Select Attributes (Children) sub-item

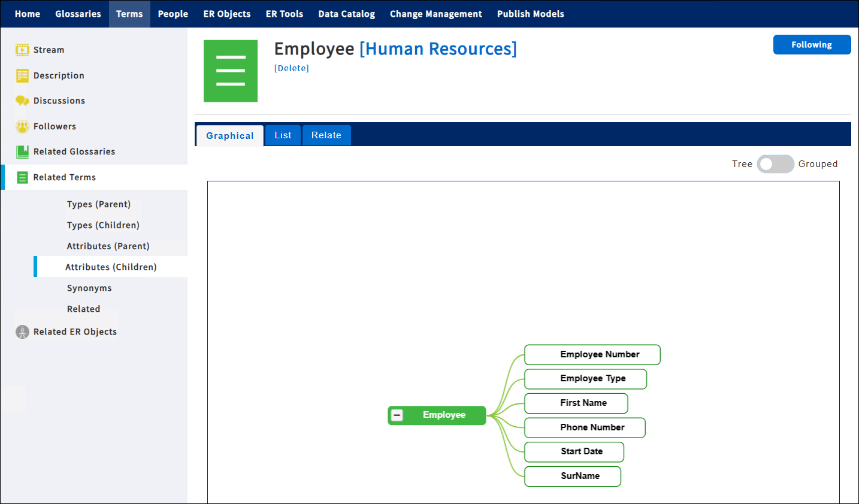pyautogui.click(x=111, y=267)
